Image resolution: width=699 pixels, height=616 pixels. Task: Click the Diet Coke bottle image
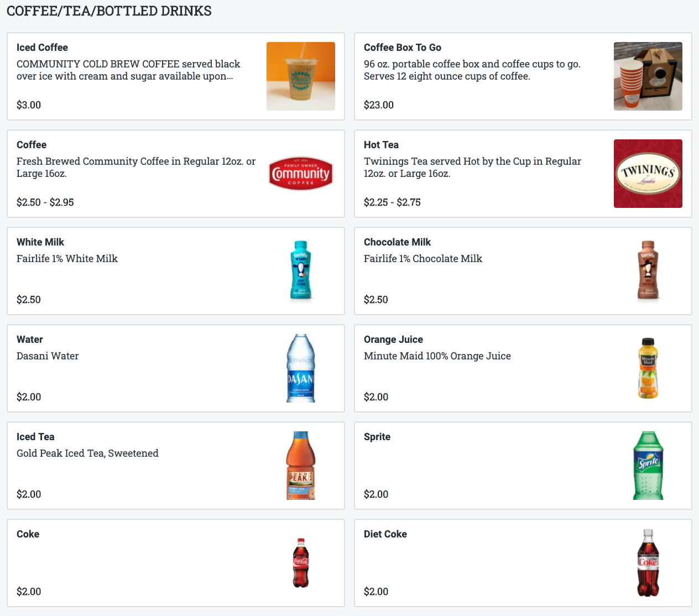[648, 563]
